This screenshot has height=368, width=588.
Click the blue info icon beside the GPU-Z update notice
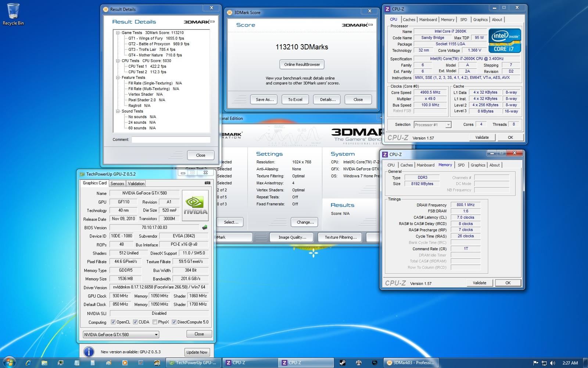pyautogui.click(x=89, y=352)
